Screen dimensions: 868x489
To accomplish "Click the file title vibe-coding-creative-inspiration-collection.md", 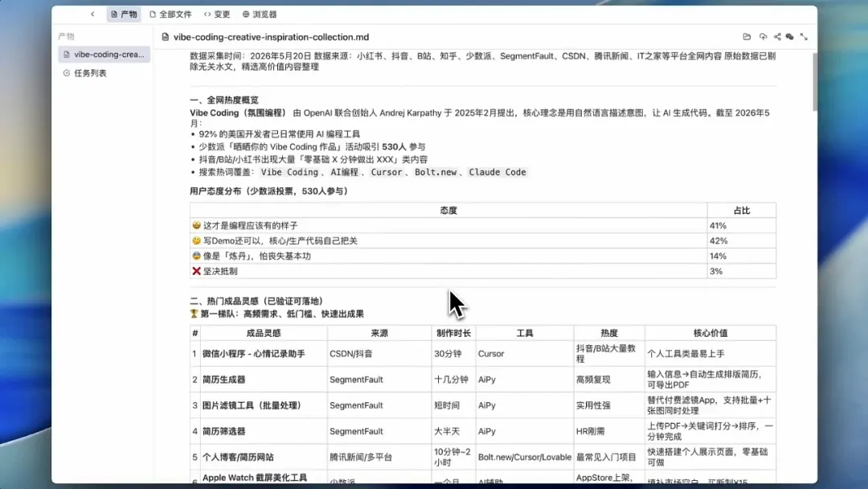I will 272,37.
